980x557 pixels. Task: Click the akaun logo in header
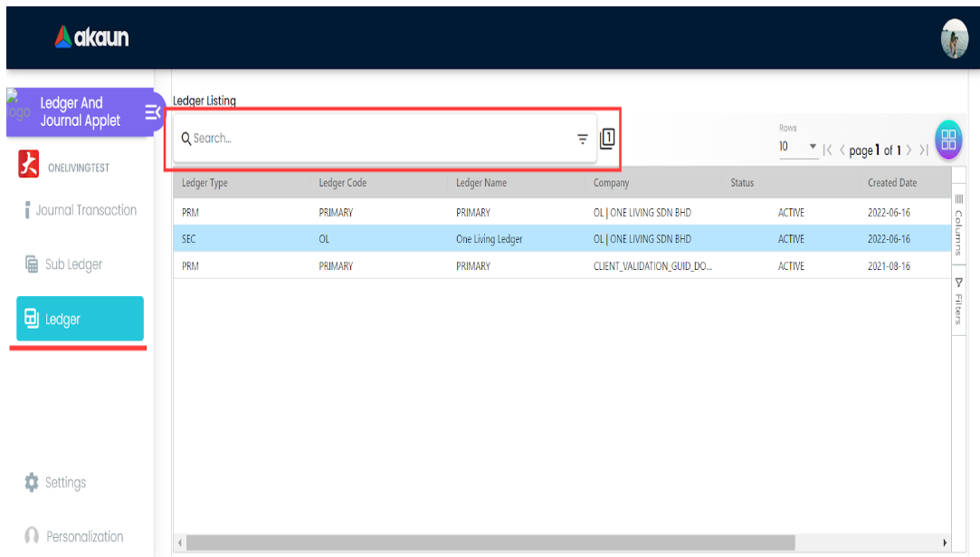point(91,37)
